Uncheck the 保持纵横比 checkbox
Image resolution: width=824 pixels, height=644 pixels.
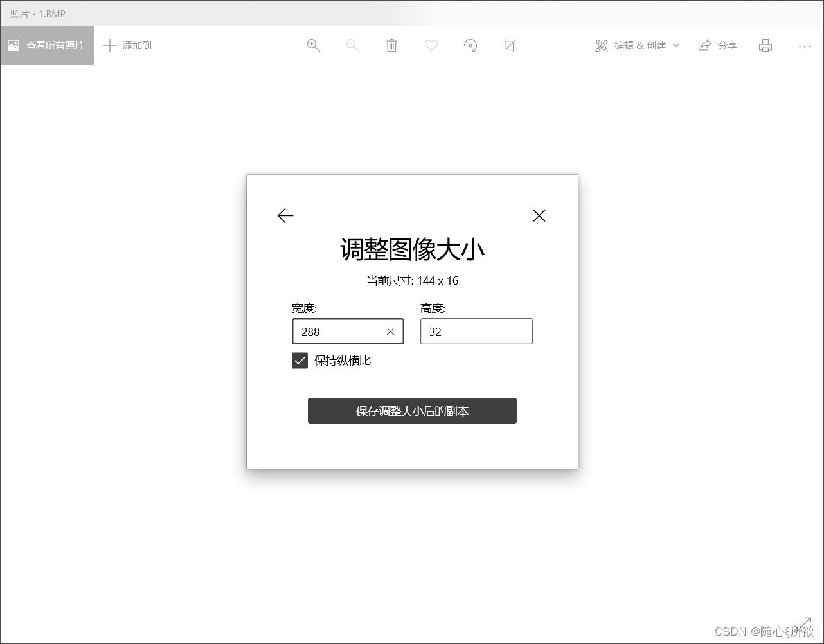pyautogui.click(x=300, y=361)
